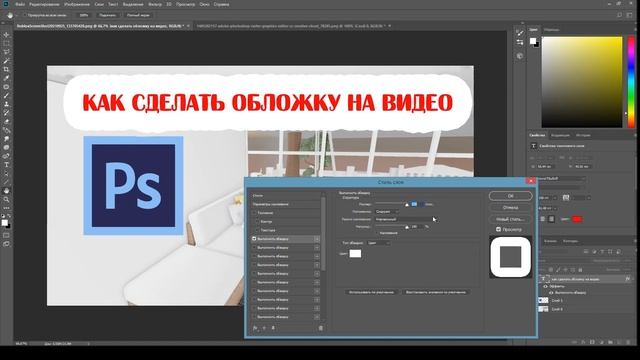Viewport: 640px width, 360px height.
Task: Filter layers by type layers (T icon)
Action: pos(602,252)
